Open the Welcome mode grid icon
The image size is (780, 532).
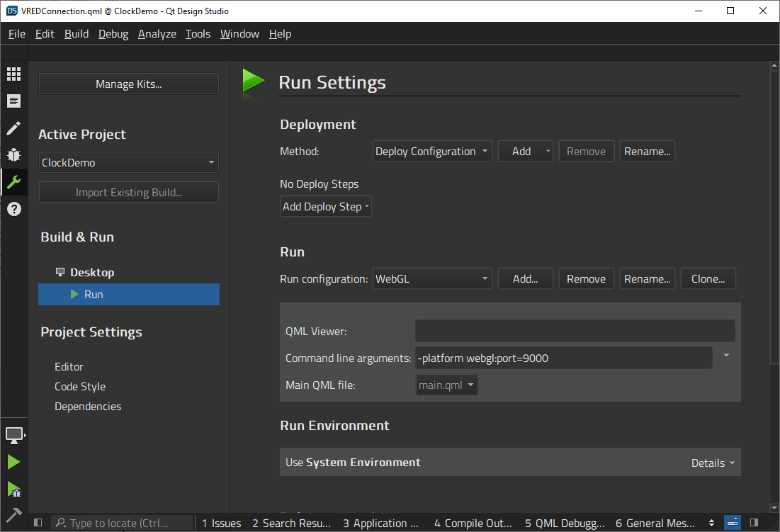[x=15, y=74]
